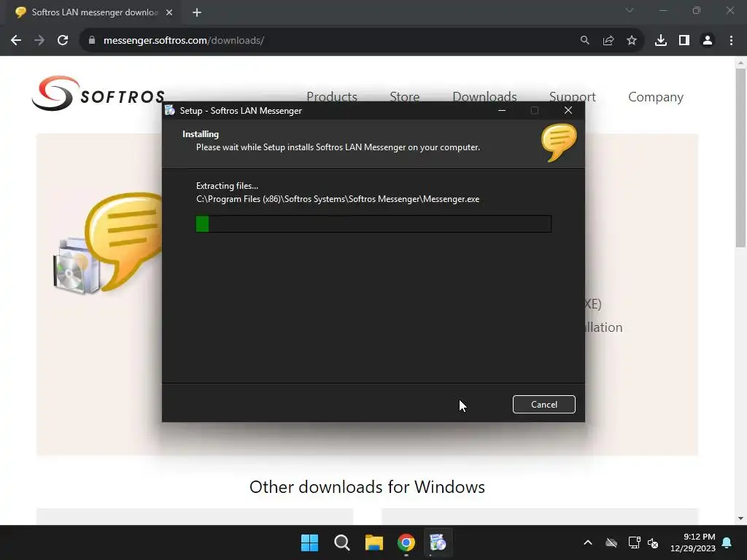Close the Softros LAN messenger download tab
The height and width of the screenshot is (560, 747).
coord(169,12)
